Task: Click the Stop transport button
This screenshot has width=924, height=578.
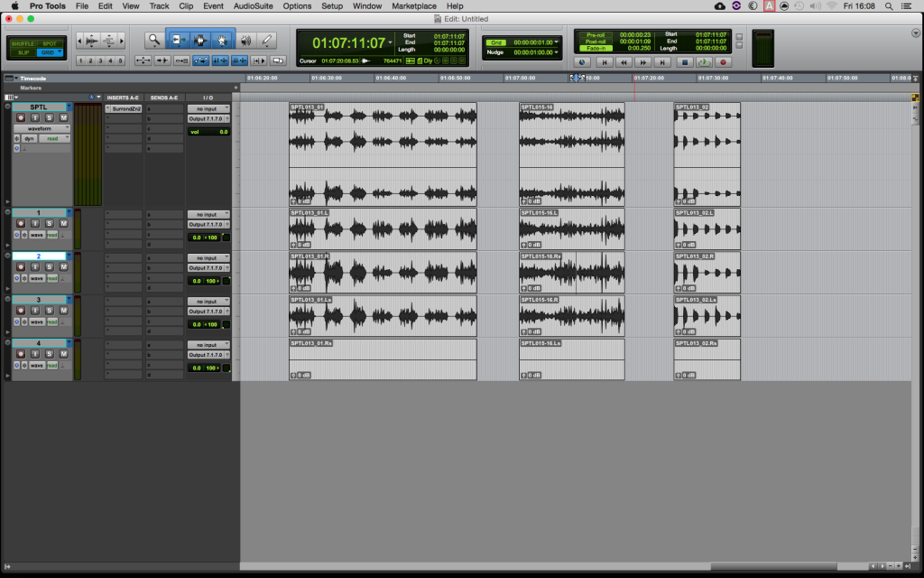Action: (684, 62)
